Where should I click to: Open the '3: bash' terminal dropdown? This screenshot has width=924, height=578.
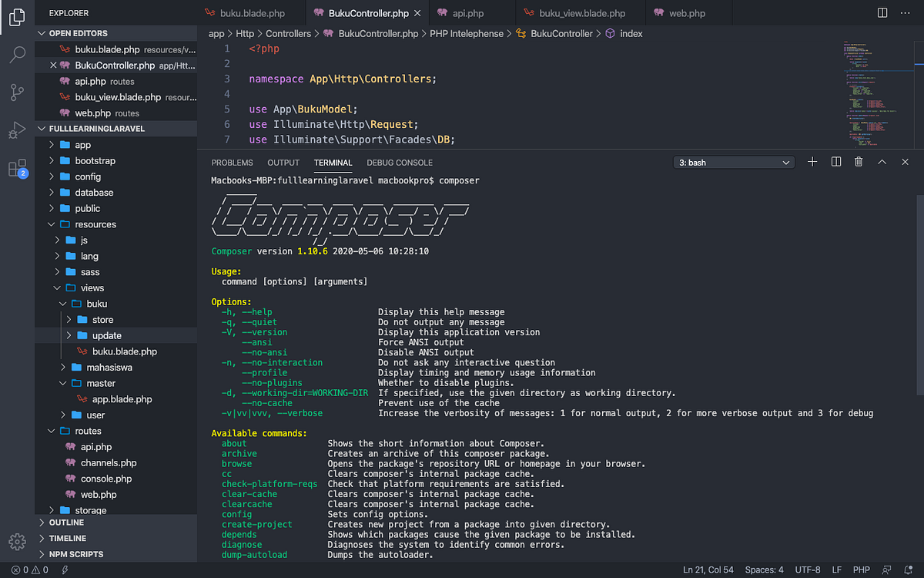pos(733,162)
